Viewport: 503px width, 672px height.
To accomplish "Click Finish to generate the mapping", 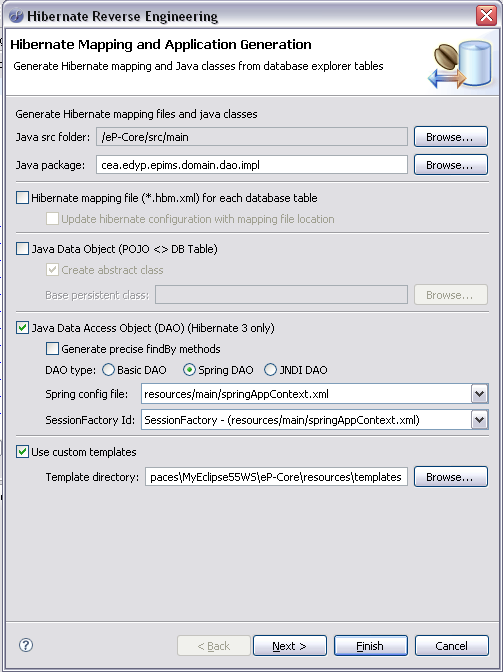I will point(371,646).
